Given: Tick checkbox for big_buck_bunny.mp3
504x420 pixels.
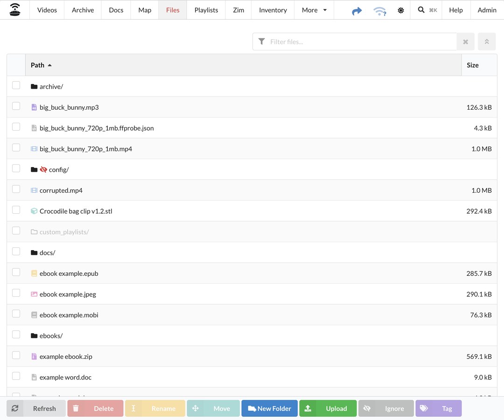Looking at the screenshot, I should tap(16, 106).
